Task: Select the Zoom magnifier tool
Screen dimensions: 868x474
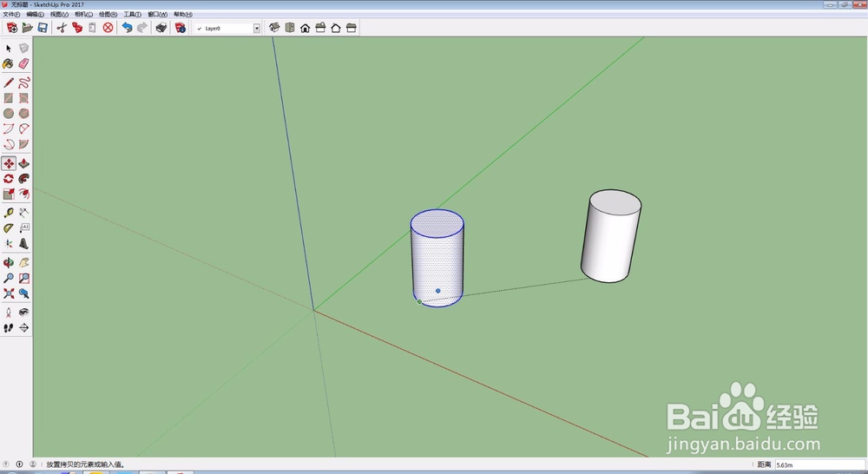Action: [9, 279]
